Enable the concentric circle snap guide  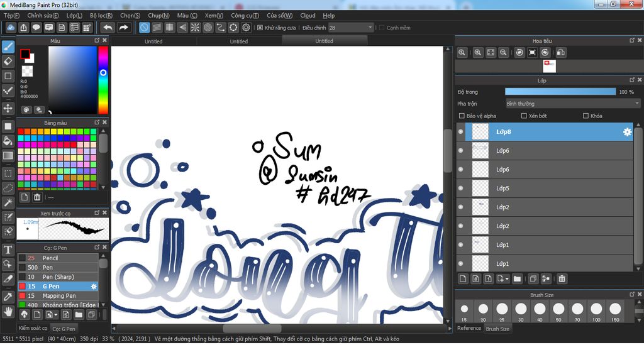pyautogui.click(x=208, y=28)
